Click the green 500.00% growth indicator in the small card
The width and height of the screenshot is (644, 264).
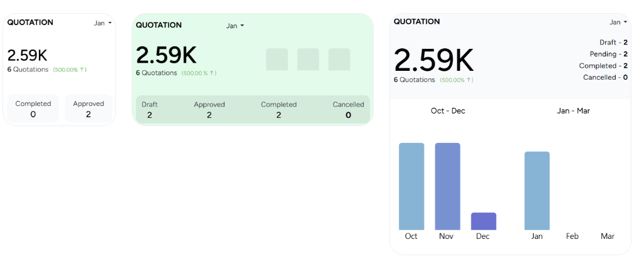70,70
